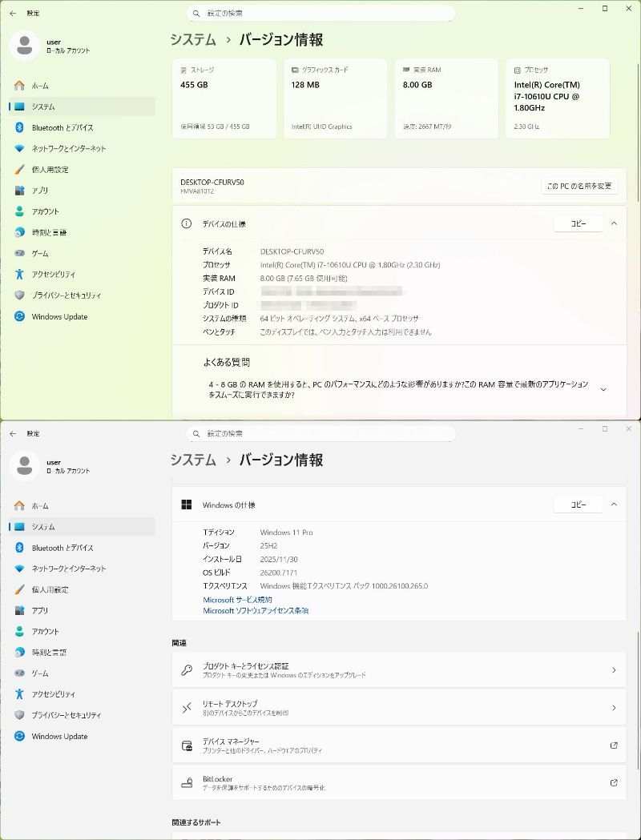The width and height of the screenshot is (641, 840).
Task: Click the 設定の検索 box in the upper window
Action: pos(320,14)
